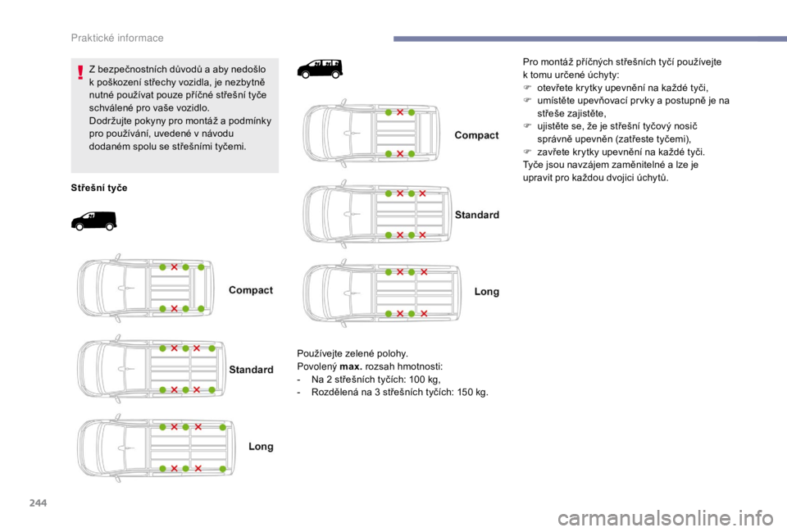Click the passenger Long roof diagram
This screenshot has height=532, width=787.
382,293
